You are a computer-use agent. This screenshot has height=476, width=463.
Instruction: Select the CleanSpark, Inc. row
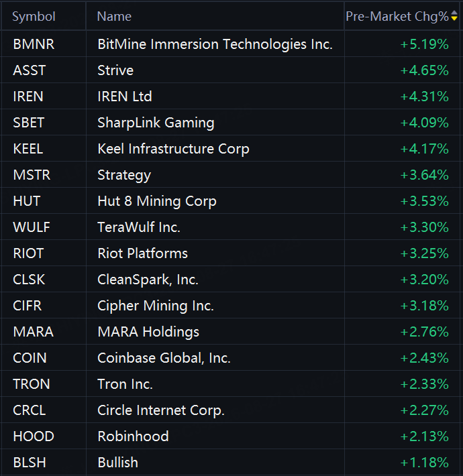231,280
